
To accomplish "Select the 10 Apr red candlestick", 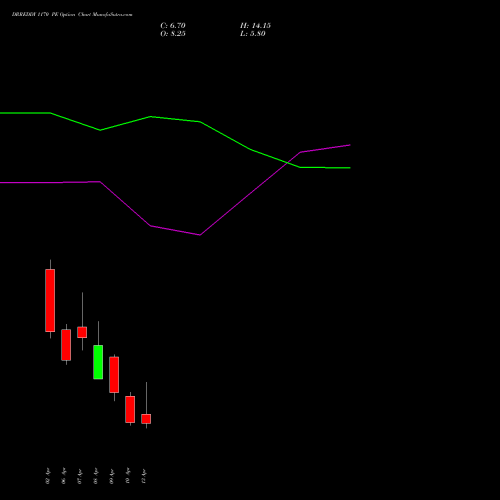I will point(130,409).
